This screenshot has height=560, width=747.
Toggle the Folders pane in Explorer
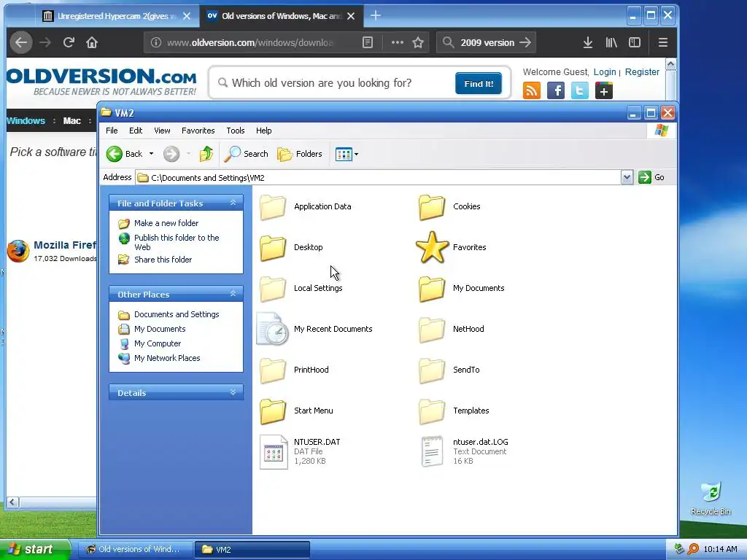[x=300, y=154]
